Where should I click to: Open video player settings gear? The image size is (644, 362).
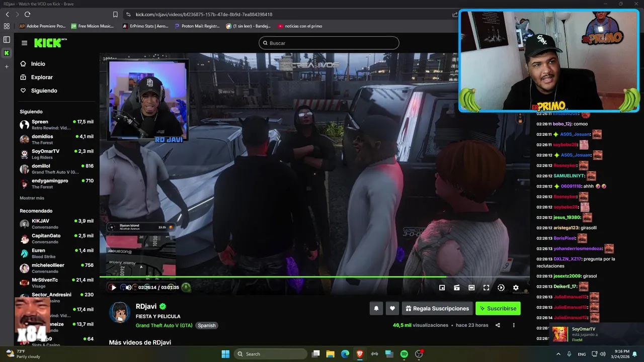(516, 288)
